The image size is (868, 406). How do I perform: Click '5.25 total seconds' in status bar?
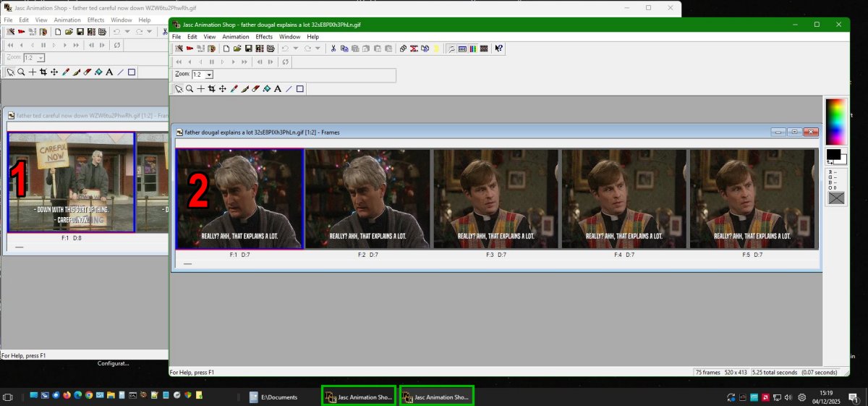774,372
